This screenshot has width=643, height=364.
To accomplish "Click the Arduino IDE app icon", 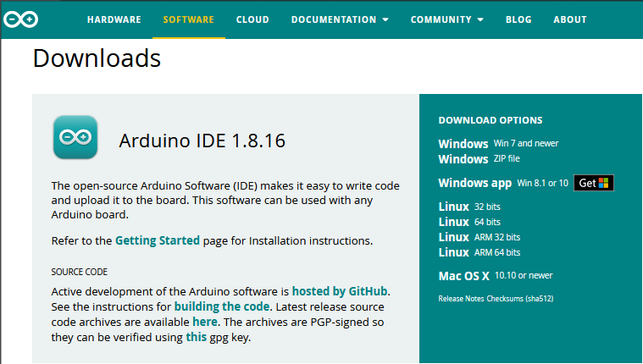I will point(75,137).
